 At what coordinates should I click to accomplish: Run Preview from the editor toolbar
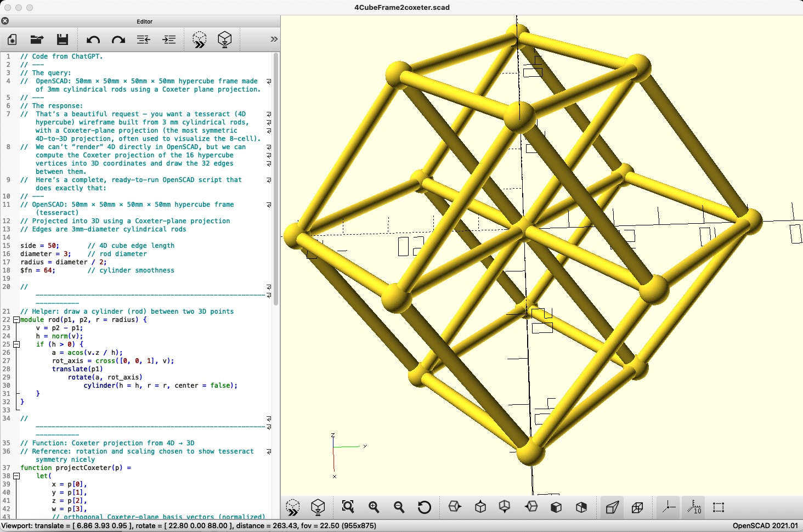[199, 39]
